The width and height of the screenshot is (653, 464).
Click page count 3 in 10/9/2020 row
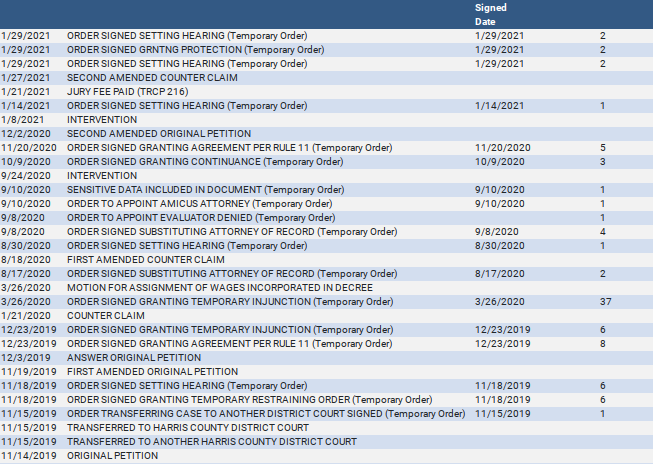pyautogui.click(x=603, y=162)
